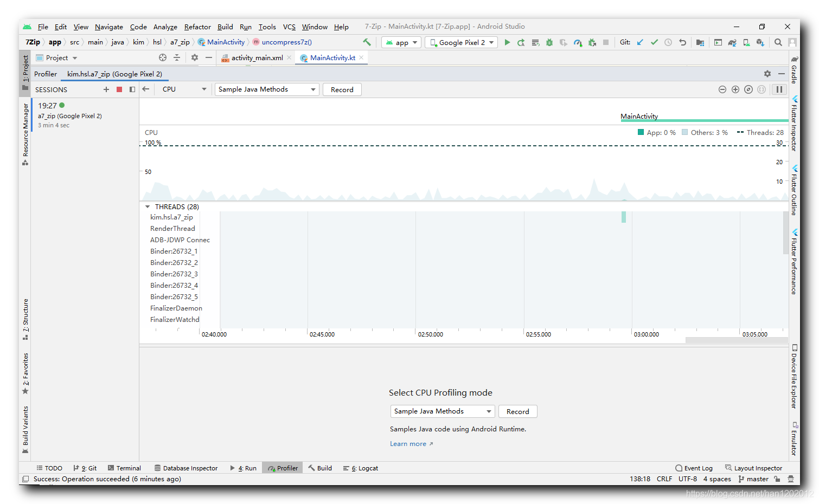This screenshot has width=819, height=504.
Task: Click the Search Everywhere magnifier icon
Action: click(778, 42)
